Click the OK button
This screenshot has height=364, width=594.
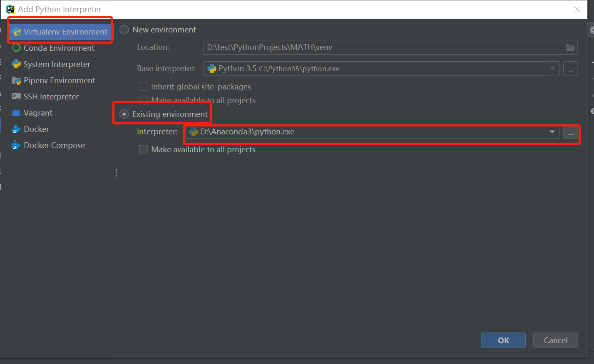pos(503,340)
